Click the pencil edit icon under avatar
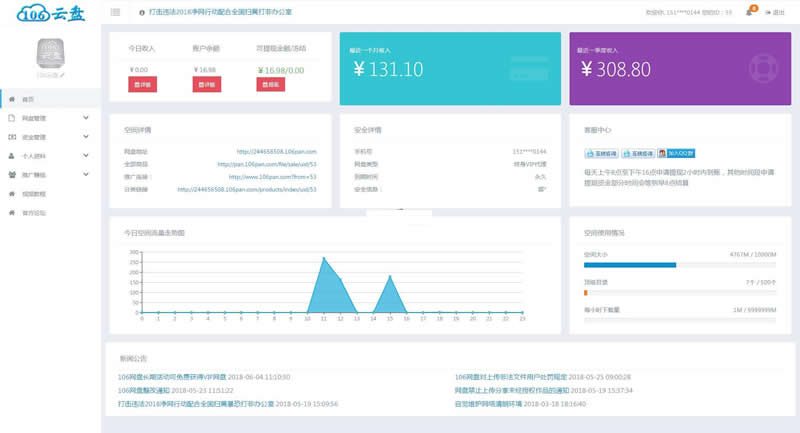 tap(63, 75)
